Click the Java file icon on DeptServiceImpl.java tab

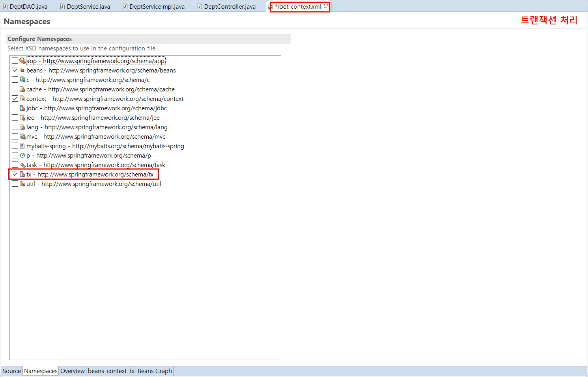pyautogui.click(x=125, y=6)
